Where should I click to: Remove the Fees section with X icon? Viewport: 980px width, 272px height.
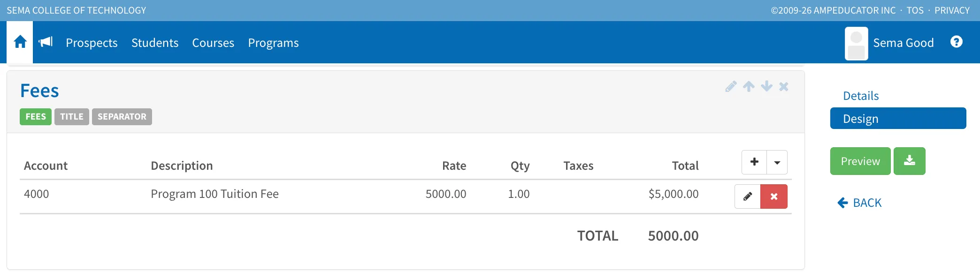pyautogui.click(x=783, y=86)
